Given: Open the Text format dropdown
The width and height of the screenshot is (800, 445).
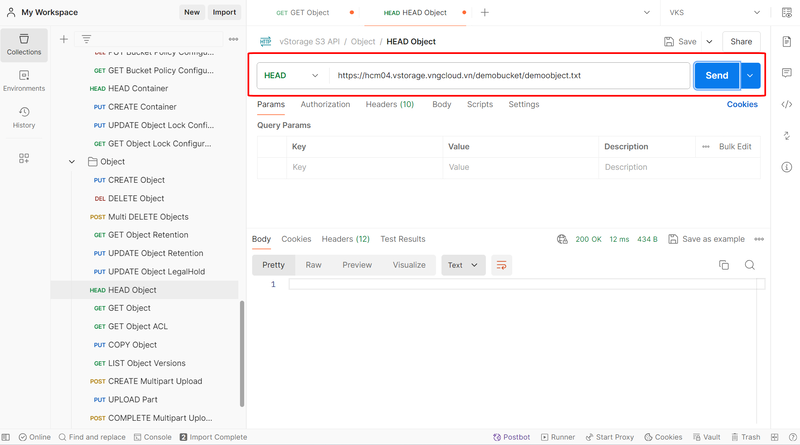Looking at the screenshot, I should (x=463, y=265).
